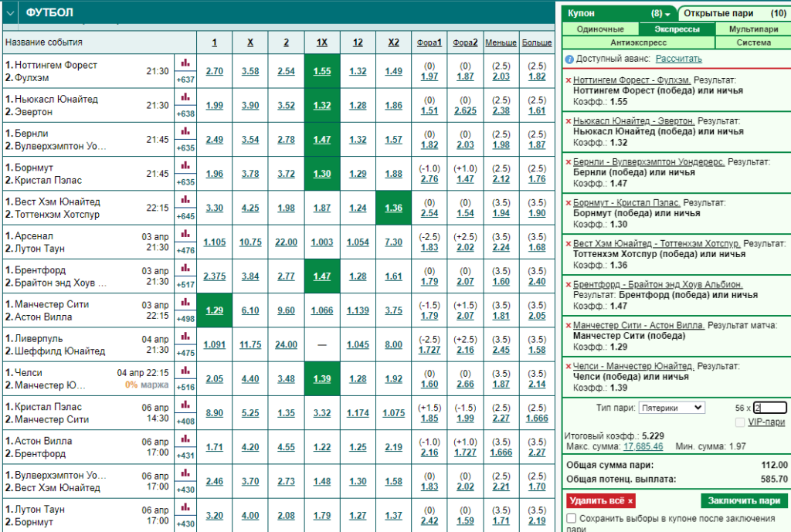Remove Борнмут – Кристал Пэлас from coupon
Viewport: 791px width, 532px height.
569,203
